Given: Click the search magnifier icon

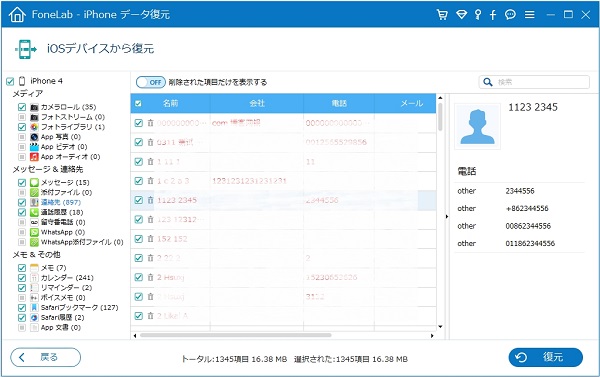Looking at the screenshot, I should 488,82.
